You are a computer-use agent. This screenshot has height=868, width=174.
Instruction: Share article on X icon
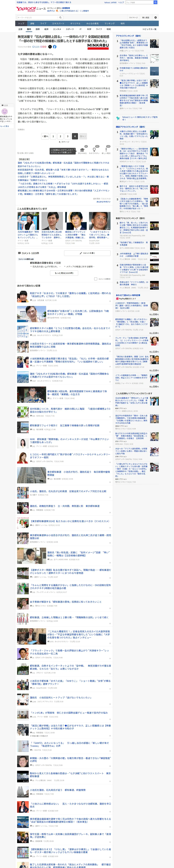pos(50,47)
